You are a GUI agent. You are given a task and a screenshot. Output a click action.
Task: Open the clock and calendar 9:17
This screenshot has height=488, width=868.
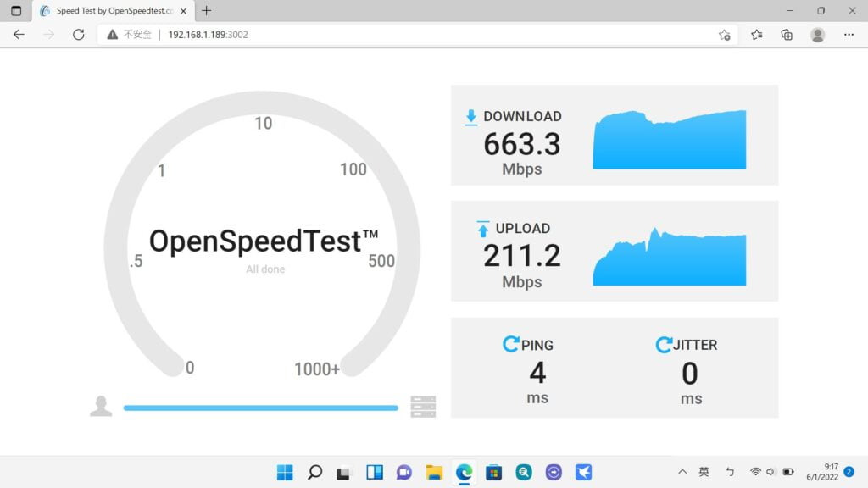(822, 472)
